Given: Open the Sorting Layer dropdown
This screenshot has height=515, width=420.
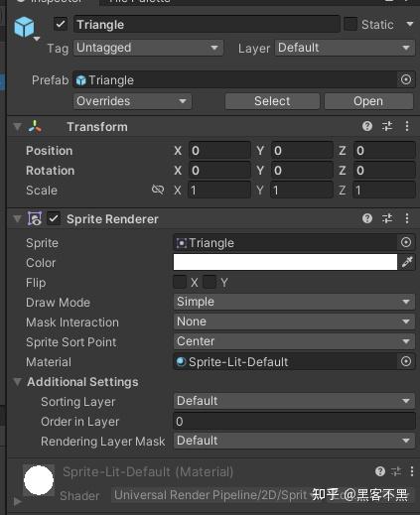Looking at the screenshot, I should point(294,401).
